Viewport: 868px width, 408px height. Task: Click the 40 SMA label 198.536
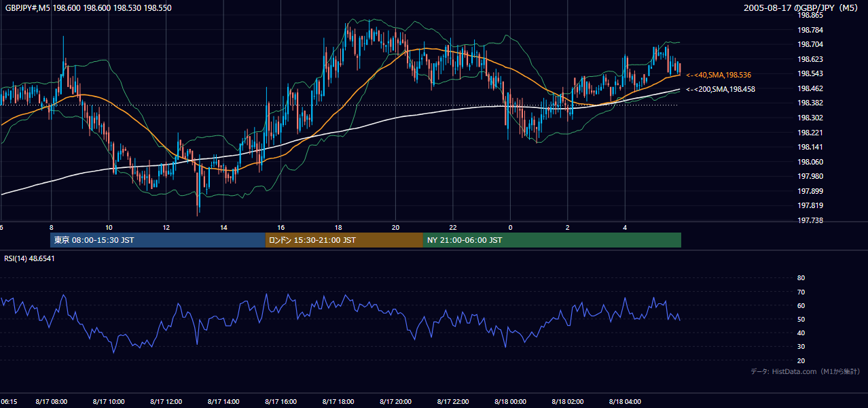pyautogui.click(x=719, y=75)
